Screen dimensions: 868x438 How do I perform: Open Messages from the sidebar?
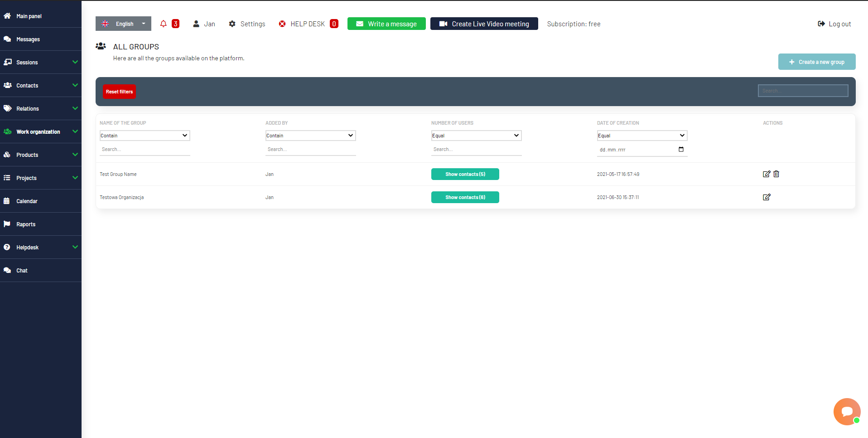point(28,39)
